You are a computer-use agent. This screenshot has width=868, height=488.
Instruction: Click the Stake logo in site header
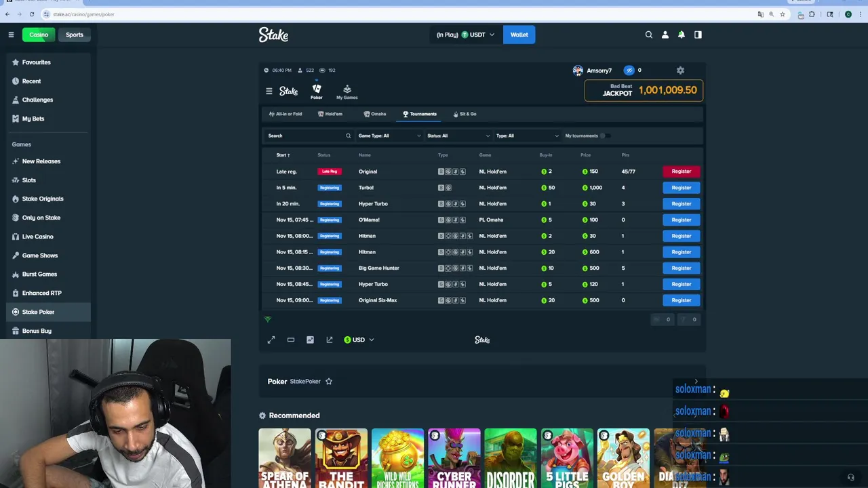point(273,35)
